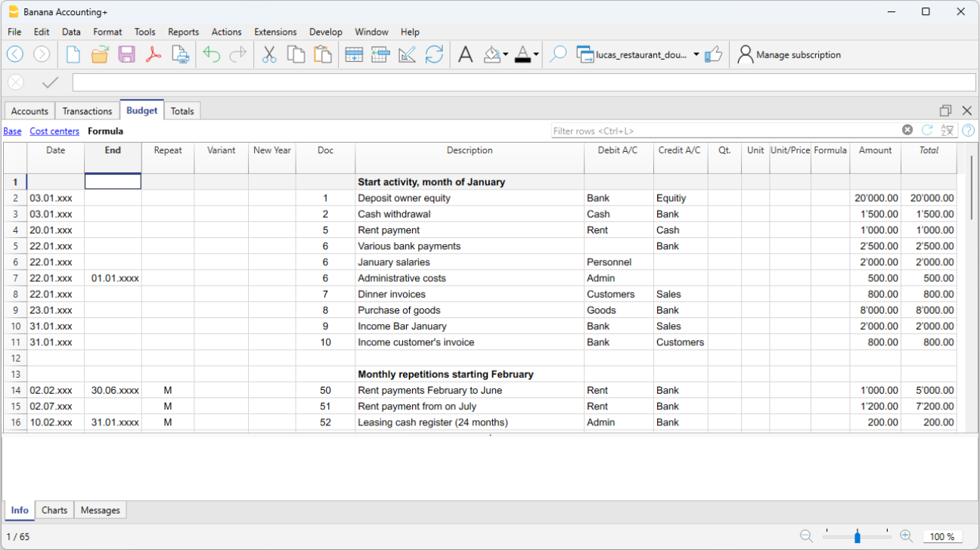Click the filter options icon beside refresh
Screen dimensions: 980x550
click(947, 130)
